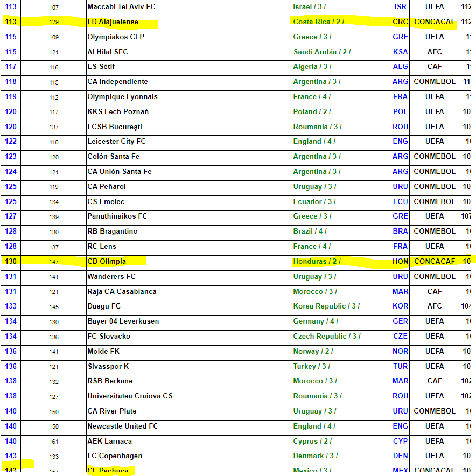476x476 pixels.
Task: Click the Olympiakos CFP club name
Action: (116, 37)
